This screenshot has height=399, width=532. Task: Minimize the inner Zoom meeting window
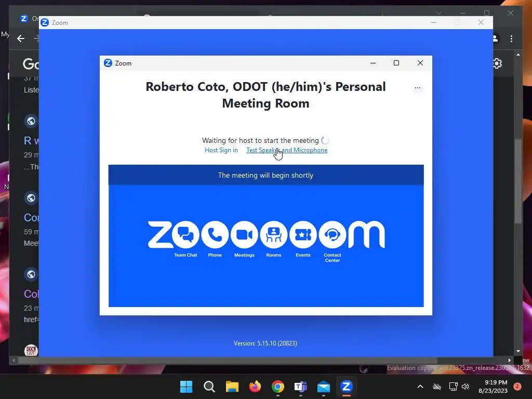(373, 63)
